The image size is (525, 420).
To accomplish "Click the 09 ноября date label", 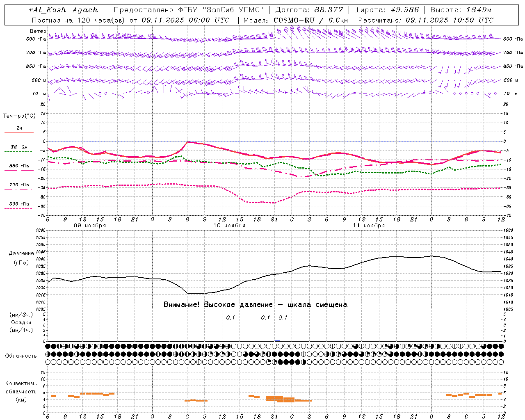I will pyautogui.click(x=90, y=226).
